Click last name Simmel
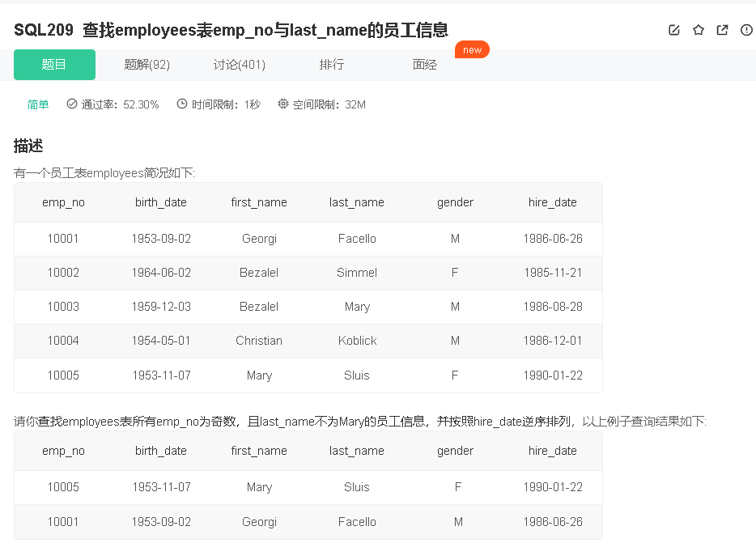The height and width of the screenshot is (560, 756). click(x=357, y=273)
